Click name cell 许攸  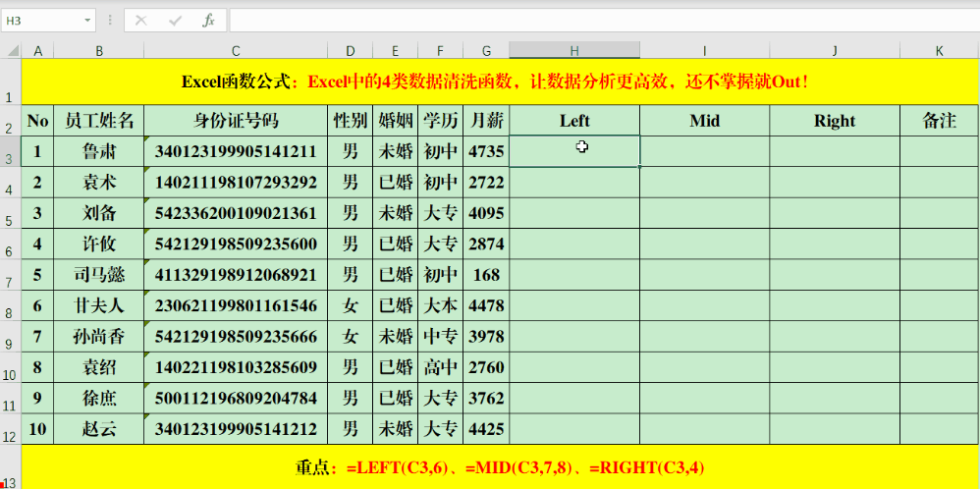click(99, 244)
